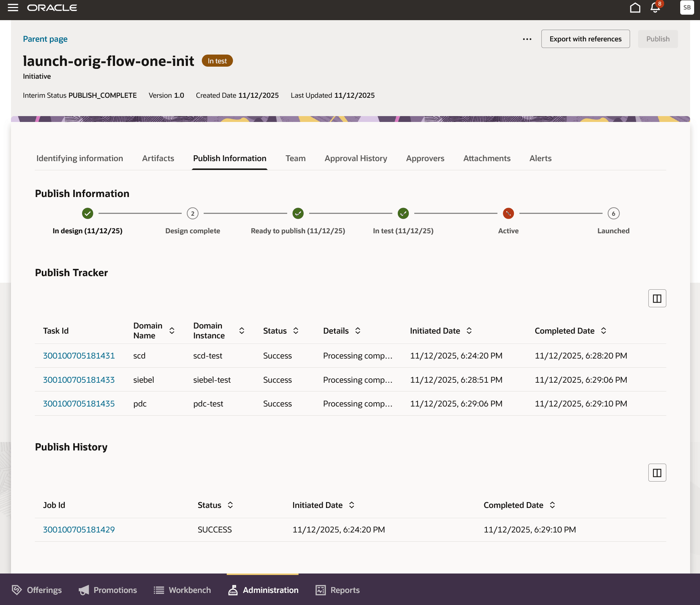Image resolution: width=700 pixels, height=605 pixels.
Task: Open SB user profile avatar
Action: coord(687,8)
